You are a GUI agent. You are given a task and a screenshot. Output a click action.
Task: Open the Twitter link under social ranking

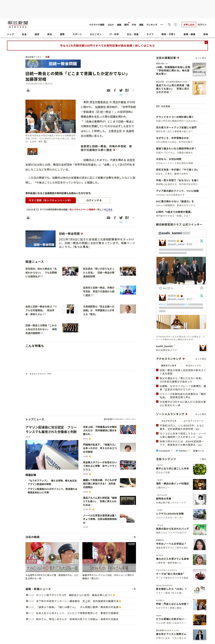point(183,451)
